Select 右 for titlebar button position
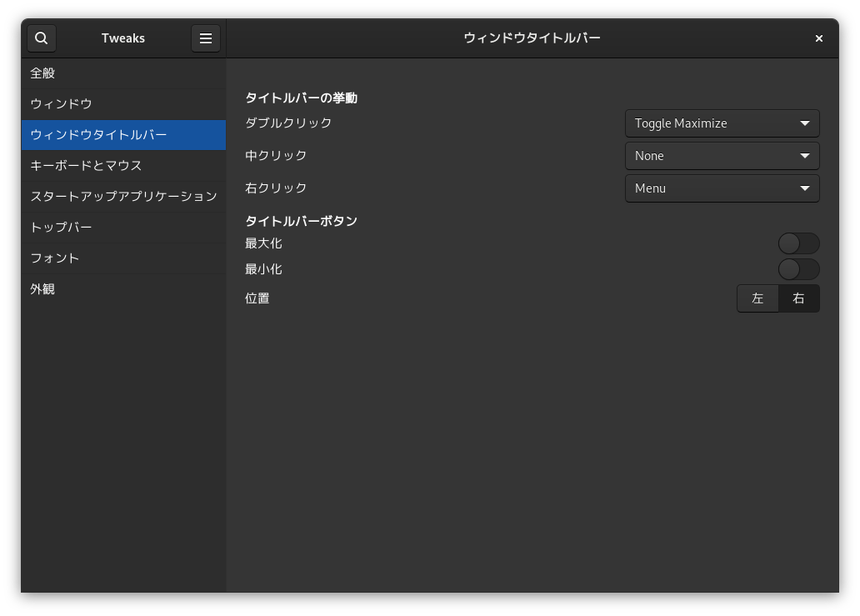Viewport: 860px width, 616px height. pos(798,298)
